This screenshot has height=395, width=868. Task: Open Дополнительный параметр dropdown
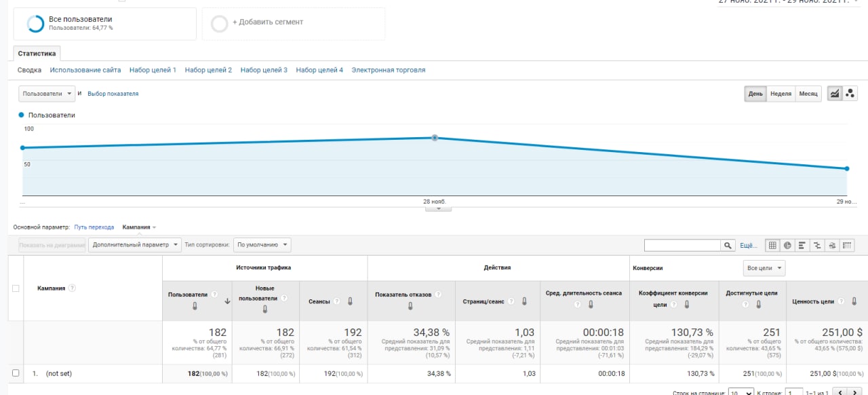(135, 244)
